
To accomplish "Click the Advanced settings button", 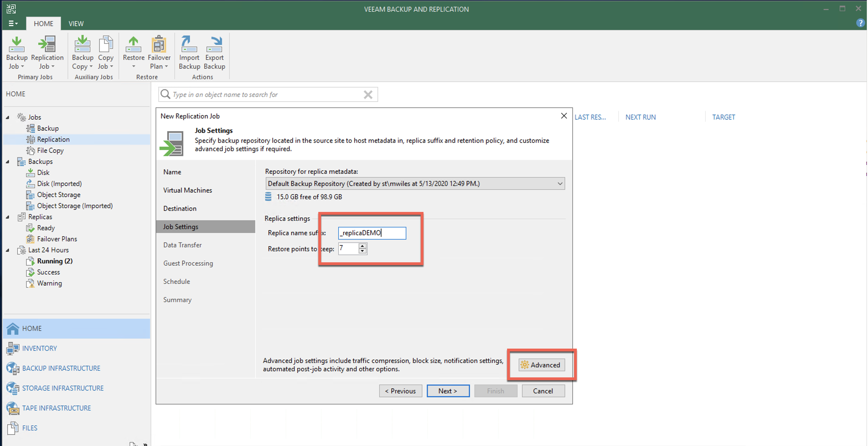I will click(541, 365).
